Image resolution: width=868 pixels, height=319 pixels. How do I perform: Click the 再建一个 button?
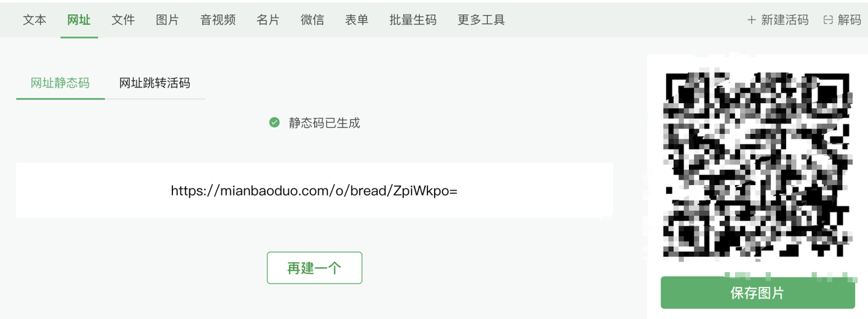(x=315, y=268)
